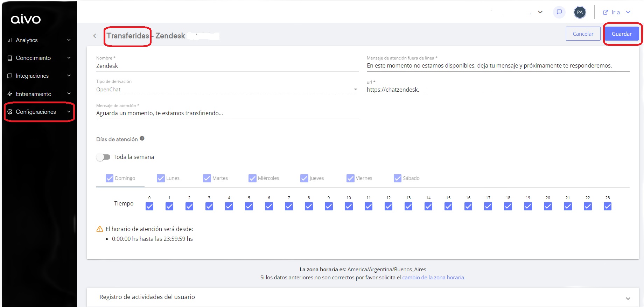
Task: Edit the url field
Action: pos(498,90)
